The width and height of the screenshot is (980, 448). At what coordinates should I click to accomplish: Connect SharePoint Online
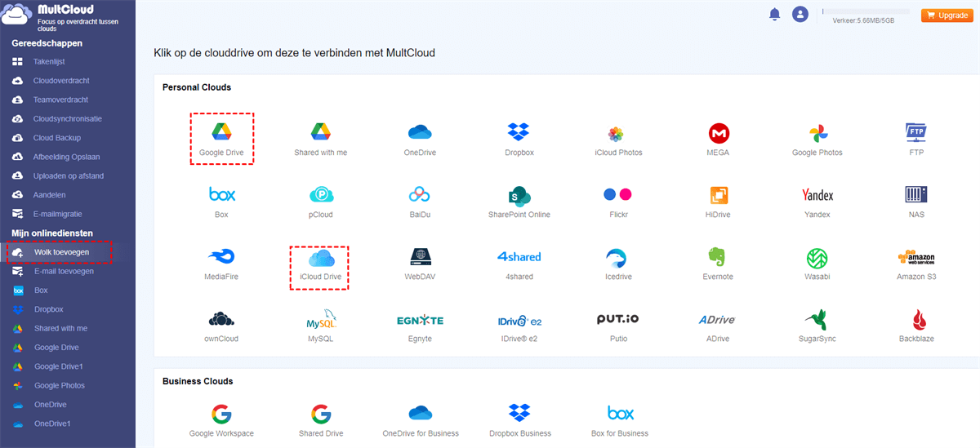tap(519, 195)
